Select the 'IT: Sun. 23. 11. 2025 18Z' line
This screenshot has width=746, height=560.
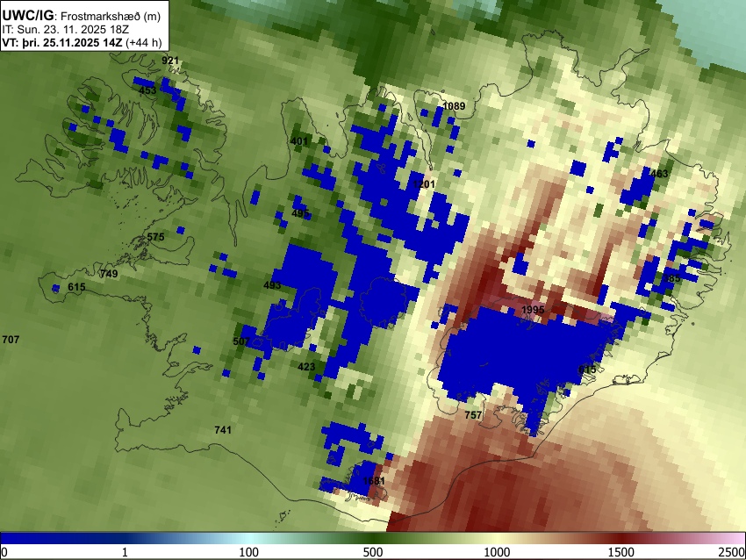(65, 30)
